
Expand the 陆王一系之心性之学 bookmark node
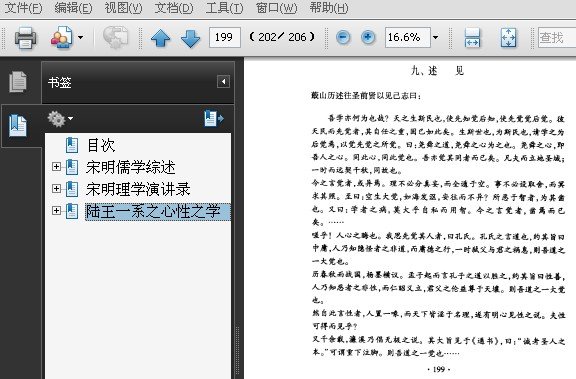point(56,210)
